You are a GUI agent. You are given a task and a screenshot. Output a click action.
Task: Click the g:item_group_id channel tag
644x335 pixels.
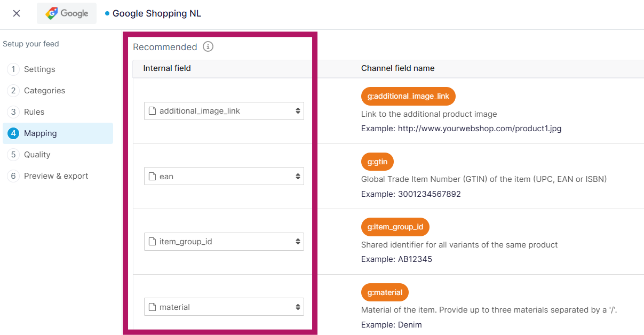(x=395, y=227)
